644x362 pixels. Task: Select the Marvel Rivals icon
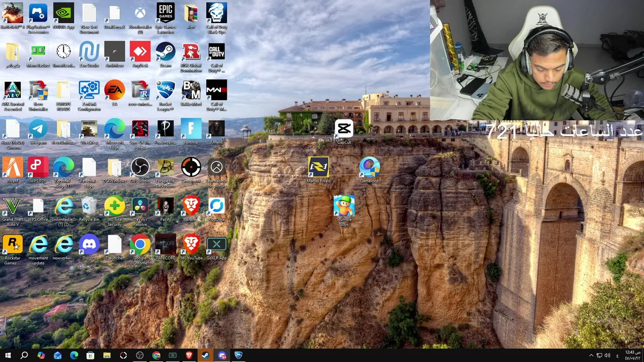(318, 170)
